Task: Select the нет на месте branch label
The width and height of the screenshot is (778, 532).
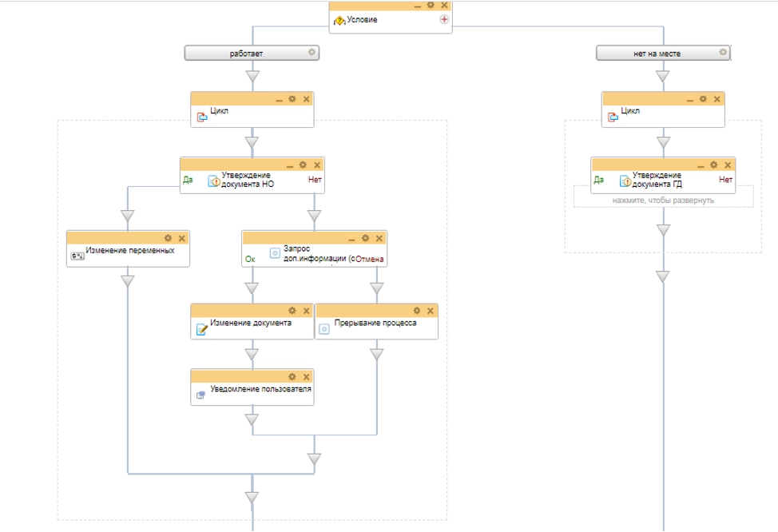Action: click(657, 54)
